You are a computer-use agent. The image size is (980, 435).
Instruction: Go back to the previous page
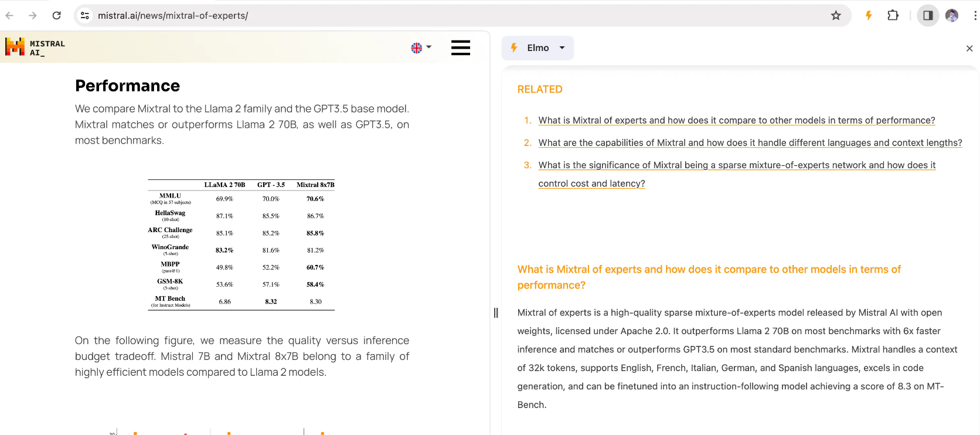click(x=9, y=15)
